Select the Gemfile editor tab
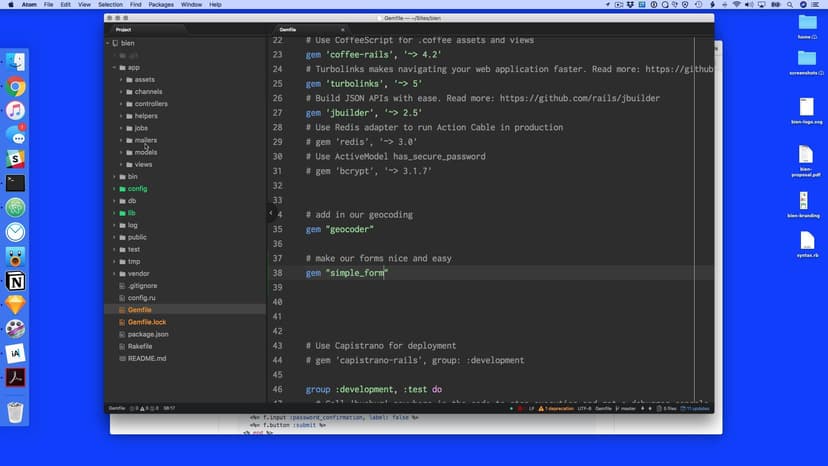Image resolution: width=828 pixels, height=466 pixels. coord(288,29)
